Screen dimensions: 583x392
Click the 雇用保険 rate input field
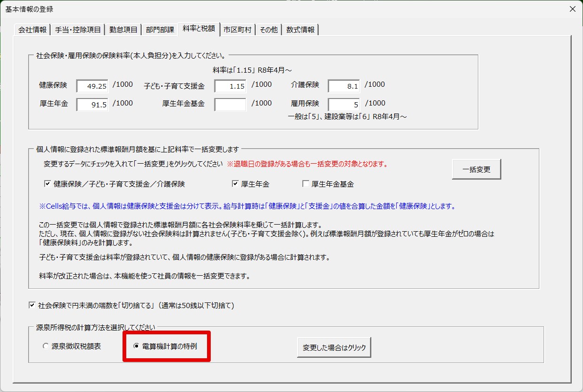pos(344,105)
